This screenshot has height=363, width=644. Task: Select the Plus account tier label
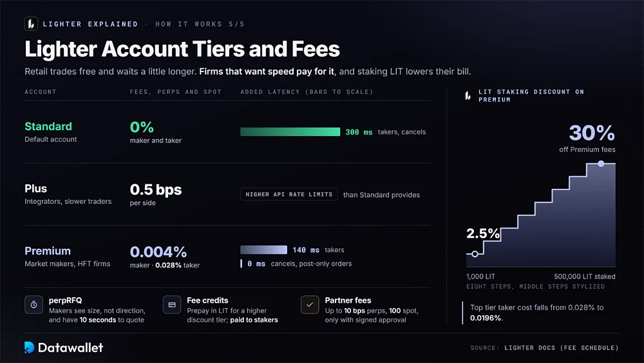[x=35, y=189]
